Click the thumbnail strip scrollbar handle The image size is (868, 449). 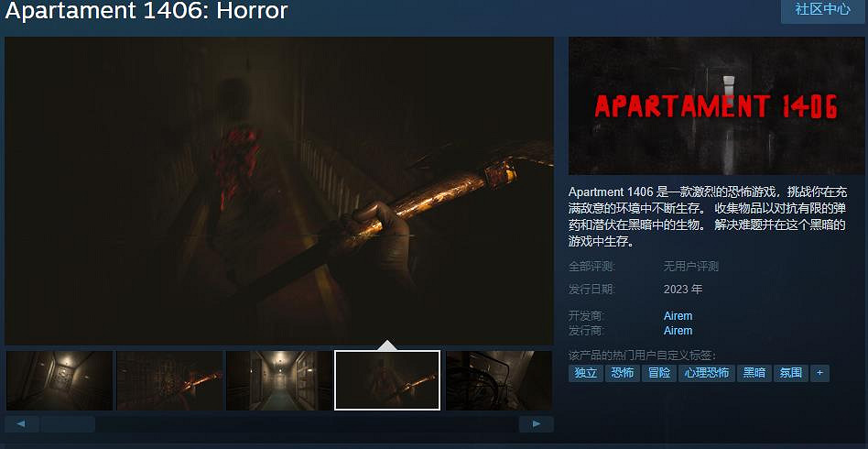pos(68,424)
